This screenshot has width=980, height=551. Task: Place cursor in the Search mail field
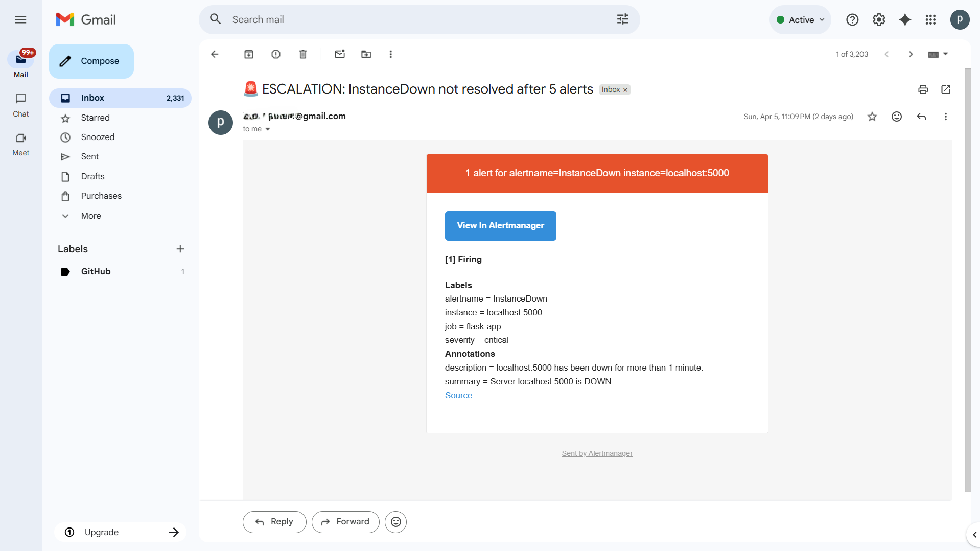coord(358,19)
